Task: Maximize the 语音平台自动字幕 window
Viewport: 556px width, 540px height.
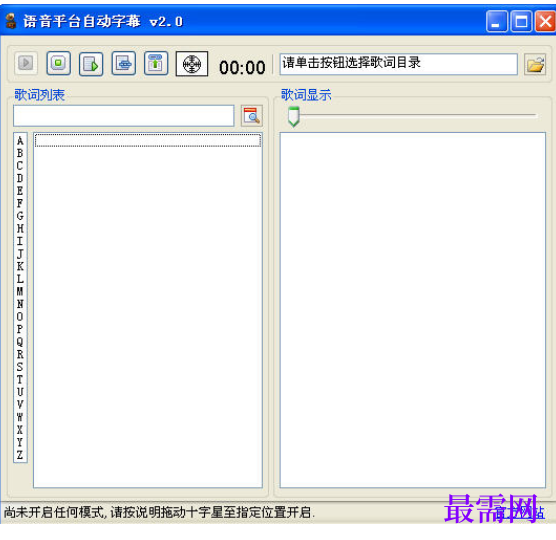Action: 521,21
